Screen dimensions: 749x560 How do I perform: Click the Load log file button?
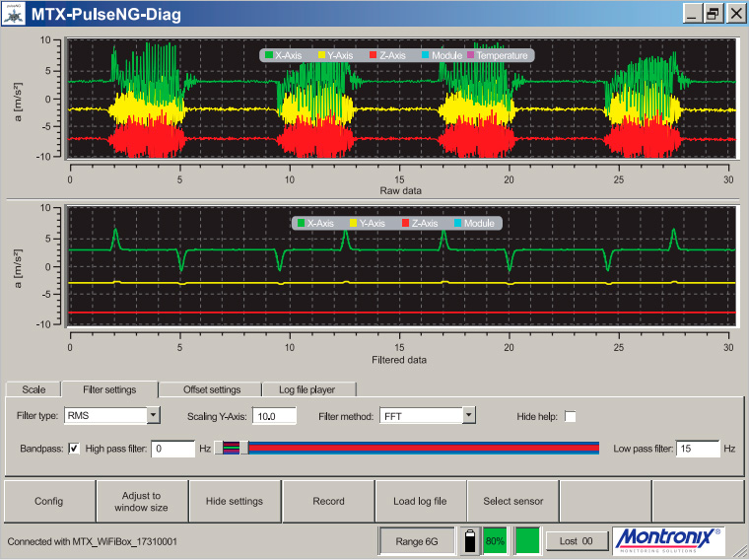click(x=419, y=501)
